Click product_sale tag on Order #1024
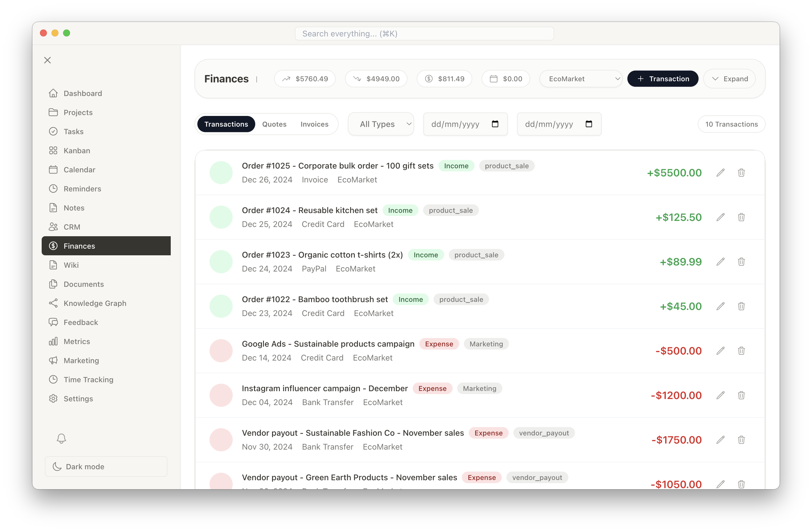812x532 pixels. click(450, 210)
